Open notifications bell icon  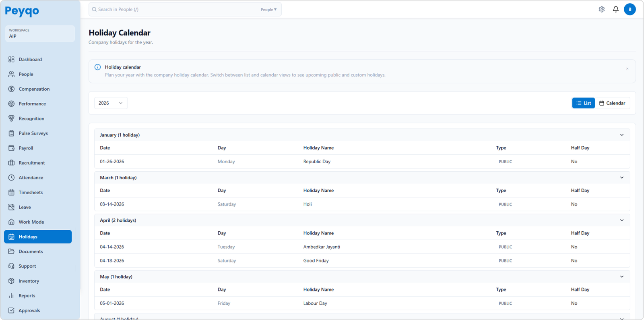616,9
